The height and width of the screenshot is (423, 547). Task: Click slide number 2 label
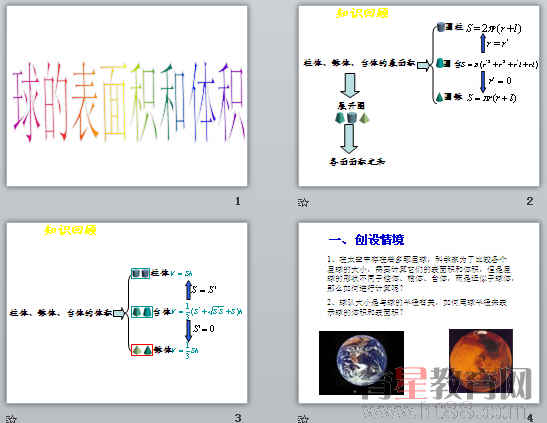[530, 201]
